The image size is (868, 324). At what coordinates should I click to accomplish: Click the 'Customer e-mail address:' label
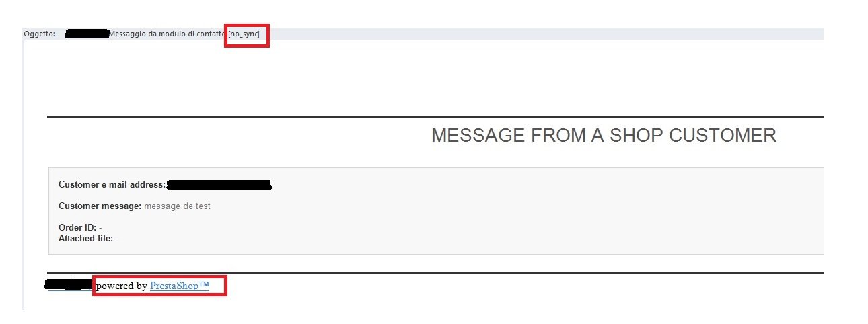(x=112, y=185)
